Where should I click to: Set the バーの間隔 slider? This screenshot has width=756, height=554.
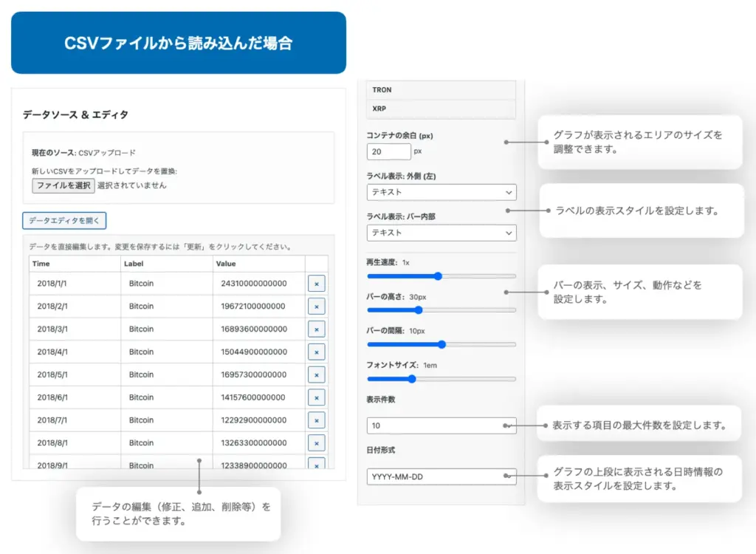click(x=441, y=344)
